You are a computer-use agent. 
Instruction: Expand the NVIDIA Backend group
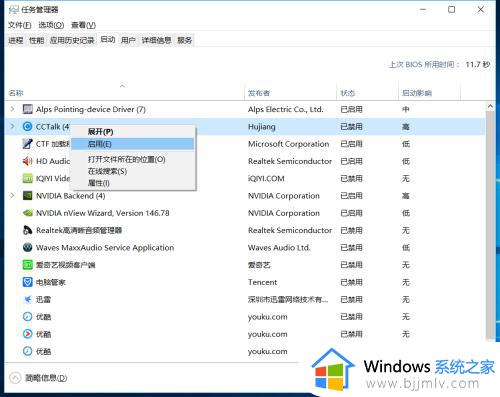click(12, 196)
